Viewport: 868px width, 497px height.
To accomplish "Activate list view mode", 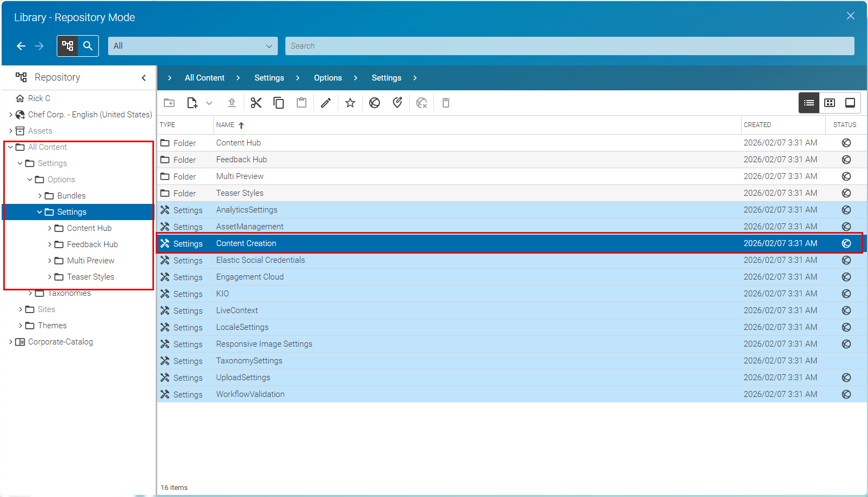I will point(809,102).
